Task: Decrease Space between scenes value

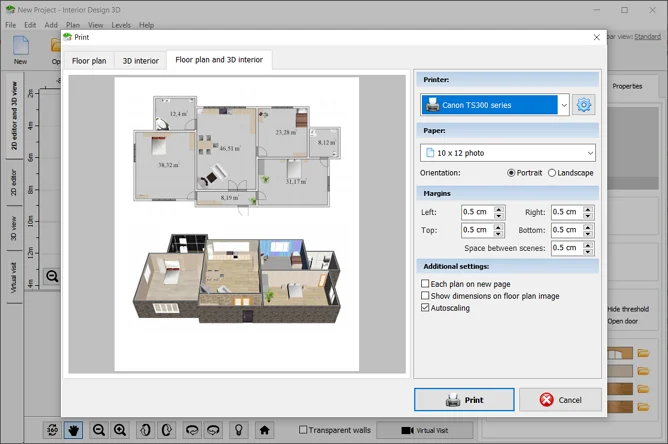Action: coord(588,251)
